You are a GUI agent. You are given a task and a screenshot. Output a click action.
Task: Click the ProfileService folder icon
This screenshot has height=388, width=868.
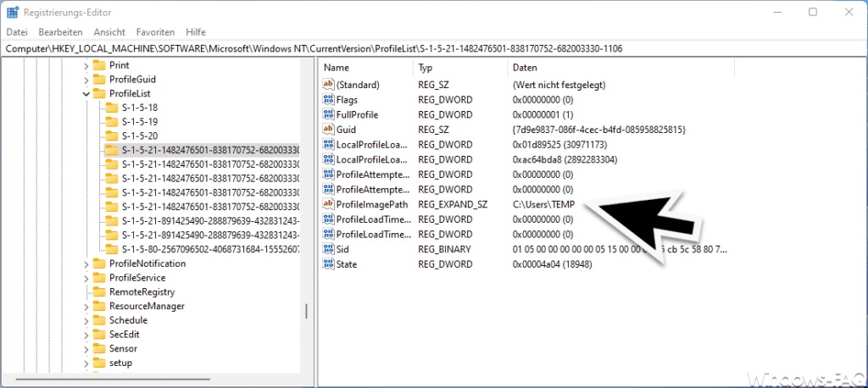(x=99, y=278)
